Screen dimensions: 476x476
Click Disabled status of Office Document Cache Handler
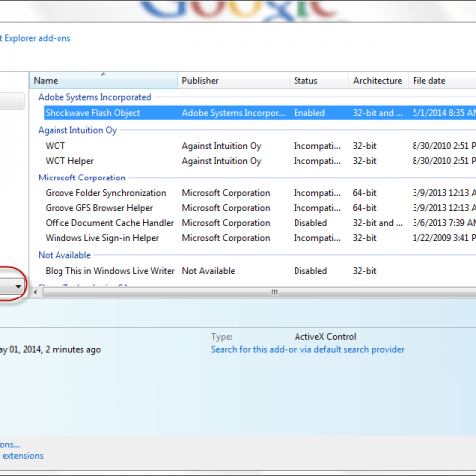tap(310, 223)
